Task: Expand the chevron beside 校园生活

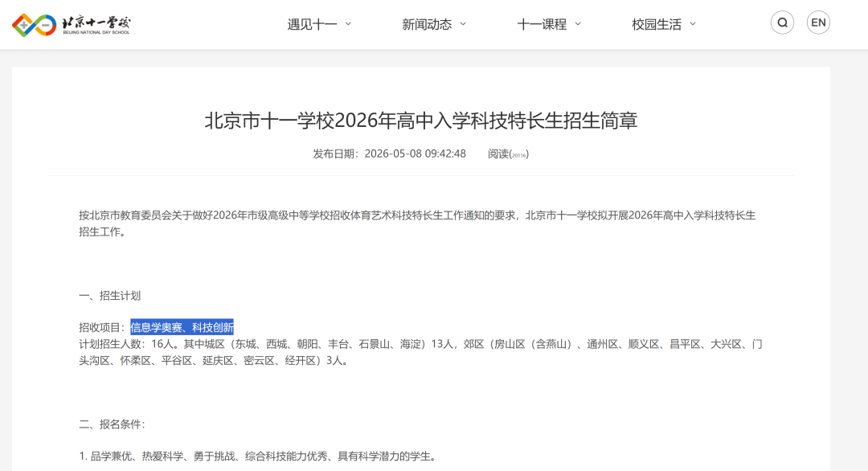Action: coord(693,24)
